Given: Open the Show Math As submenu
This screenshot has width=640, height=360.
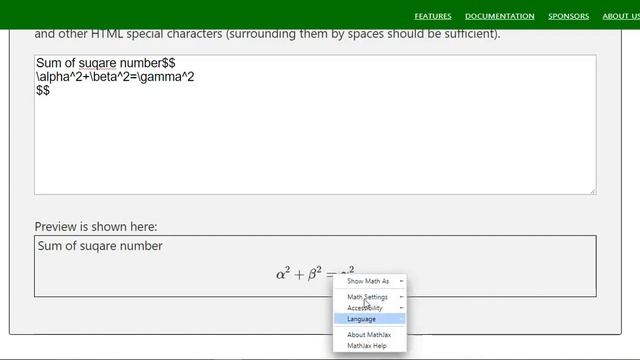Looking at the screenshot, I should (370, 281).
